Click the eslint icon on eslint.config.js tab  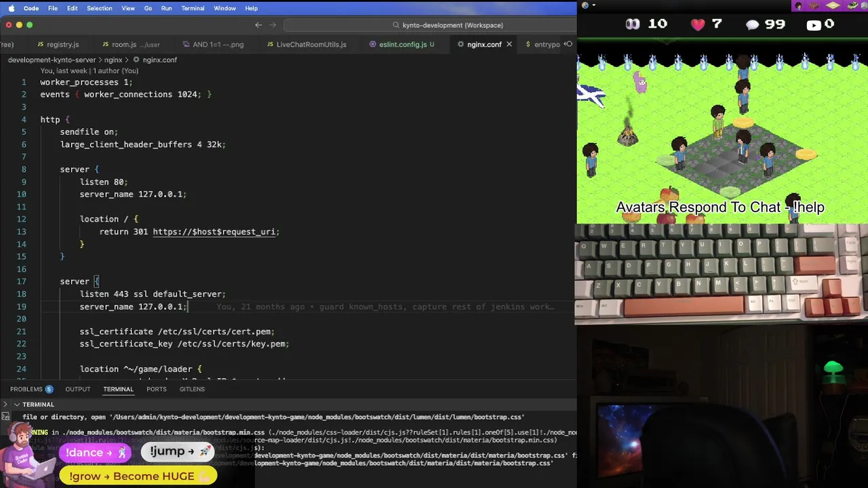372,45
